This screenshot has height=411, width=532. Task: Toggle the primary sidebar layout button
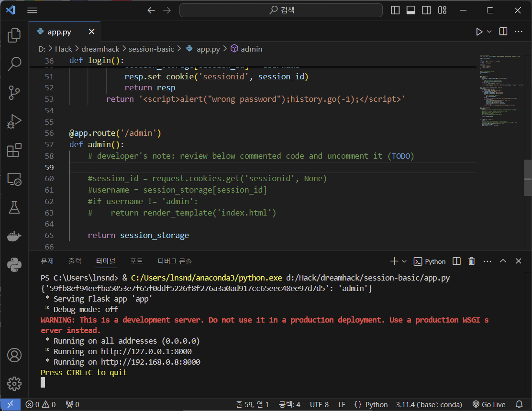395,10
